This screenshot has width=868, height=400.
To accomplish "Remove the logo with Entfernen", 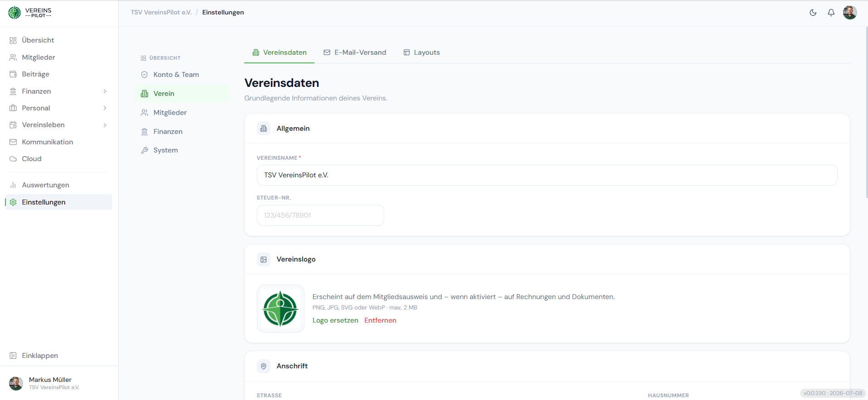I will 380,320.
